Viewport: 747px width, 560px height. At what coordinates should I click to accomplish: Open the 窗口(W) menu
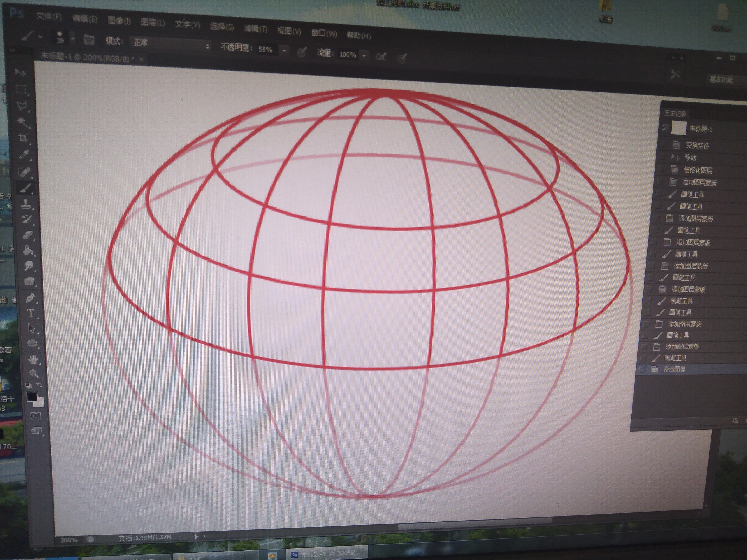pyautogui.click(x=324, y=33)
